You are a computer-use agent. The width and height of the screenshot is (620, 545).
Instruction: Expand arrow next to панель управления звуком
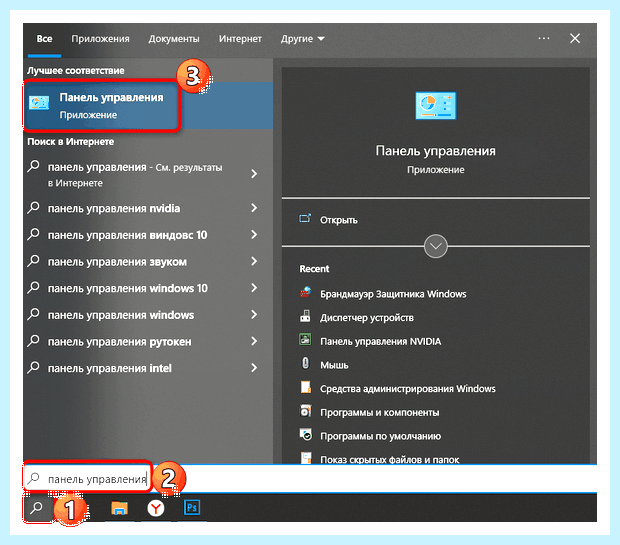coord(254,261)
